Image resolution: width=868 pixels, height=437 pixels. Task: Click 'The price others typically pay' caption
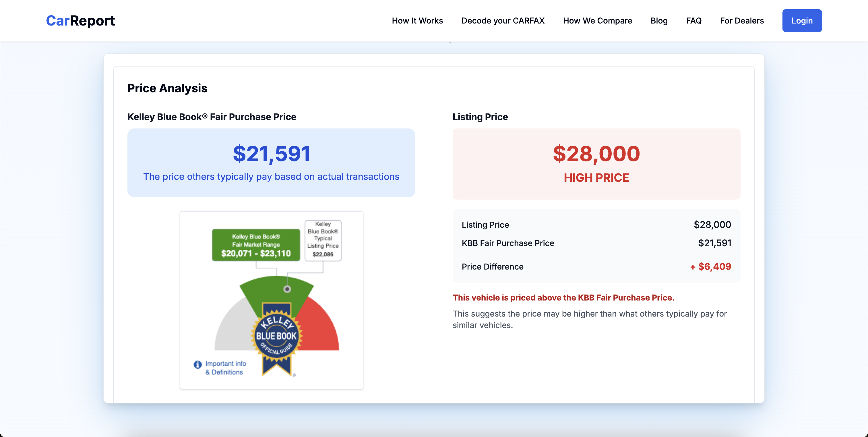pyautogui.click(x=271, y=176)
